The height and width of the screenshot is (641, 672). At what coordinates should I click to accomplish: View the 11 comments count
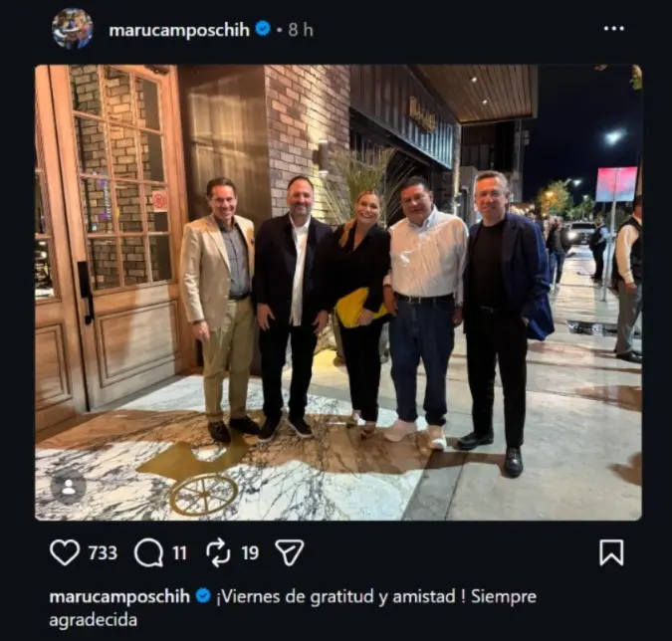[x=179, y=552]
